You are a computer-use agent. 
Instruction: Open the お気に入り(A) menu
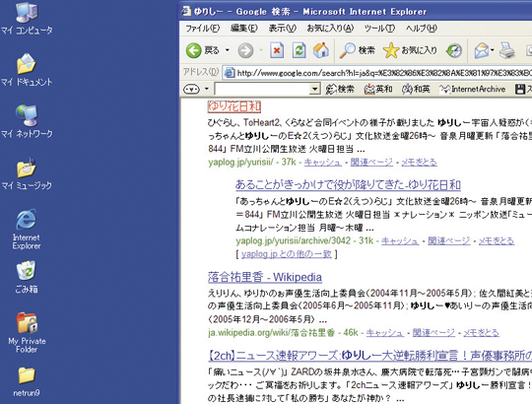tap(330, 29)
